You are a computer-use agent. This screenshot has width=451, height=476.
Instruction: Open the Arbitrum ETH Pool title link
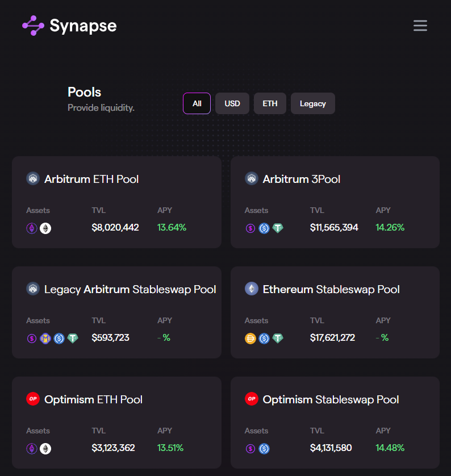pyautogui.click(x=91, y=179)
